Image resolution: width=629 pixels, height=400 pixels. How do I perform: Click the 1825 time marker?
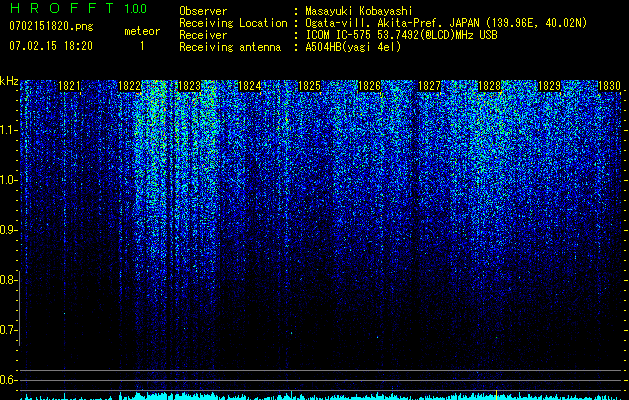(310, 86)
